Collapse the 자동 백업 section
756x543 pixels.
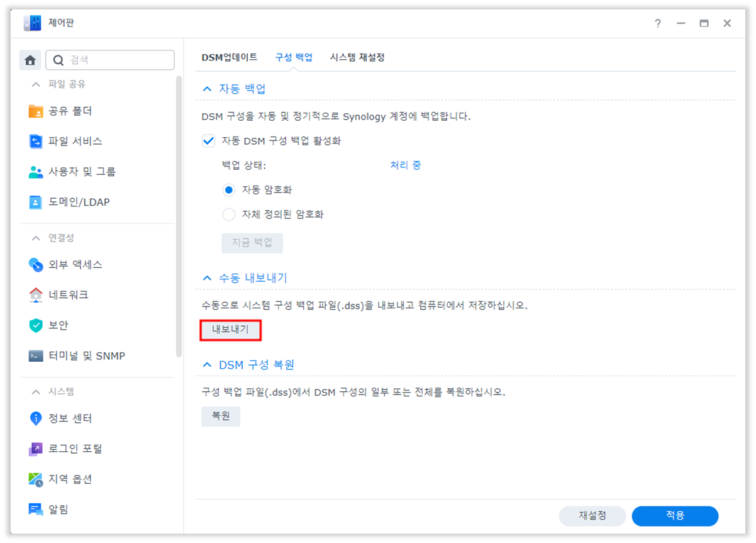point(207,89)
